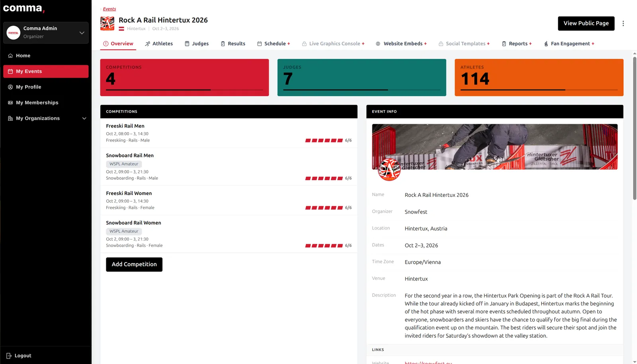Image resolution: width=637 pixels, height=364 pixels.
Task: Select My Events in the sidebar
Action: [x=46, y=71]
